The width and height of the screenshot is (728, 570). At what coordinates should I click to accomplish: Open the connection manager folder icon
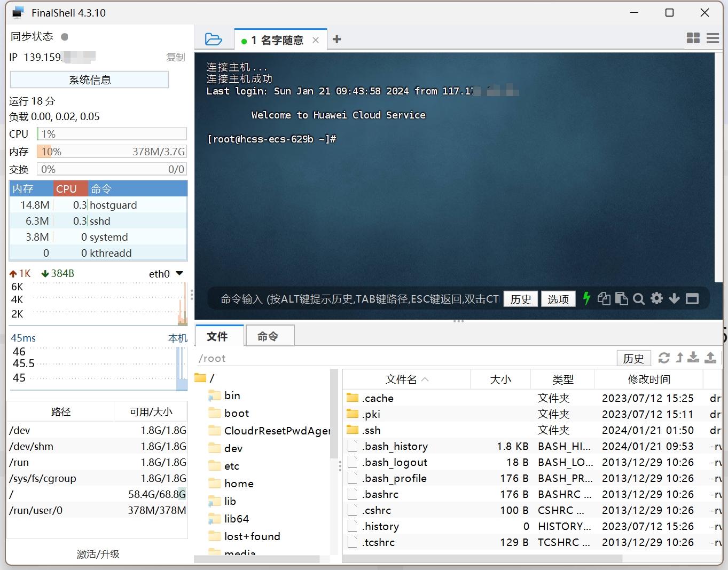click(213, 39)
